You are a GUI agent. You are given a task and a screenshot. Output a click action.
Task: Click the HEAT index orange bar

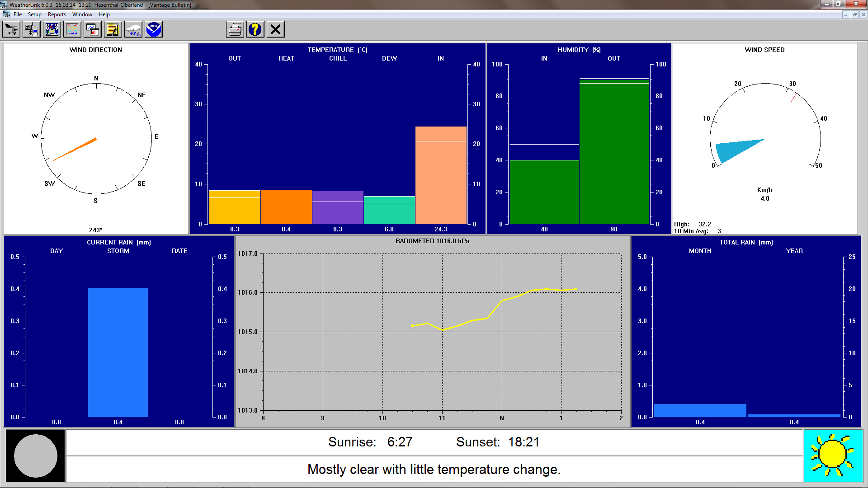(286, 207)
